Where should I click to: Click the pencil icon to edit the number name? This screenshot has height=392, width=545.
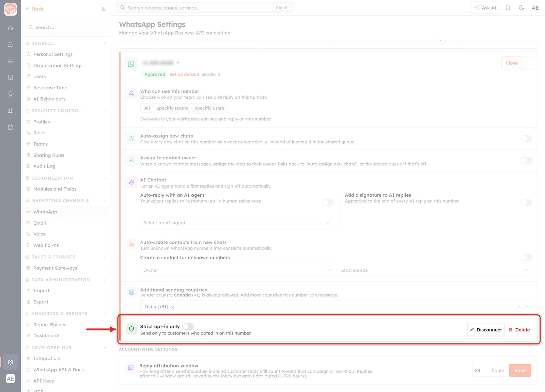coord(178,63)
